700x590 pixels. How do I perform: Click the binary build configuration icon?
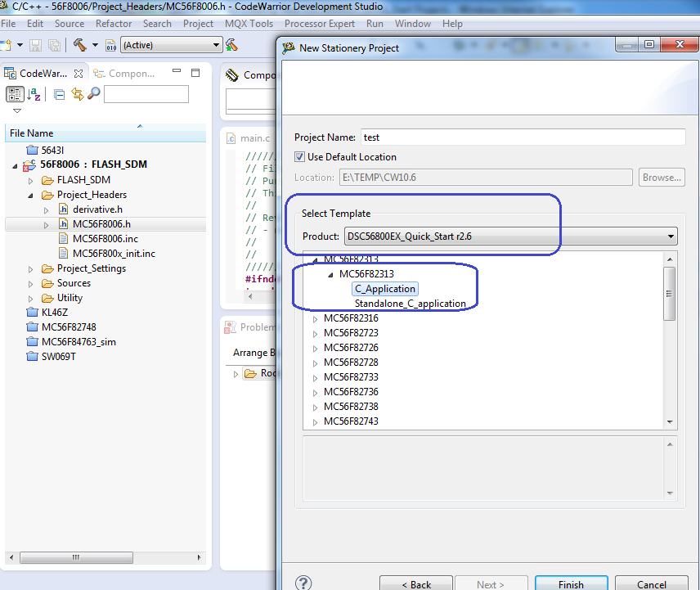pyautogui.click(x=110, y=45)
